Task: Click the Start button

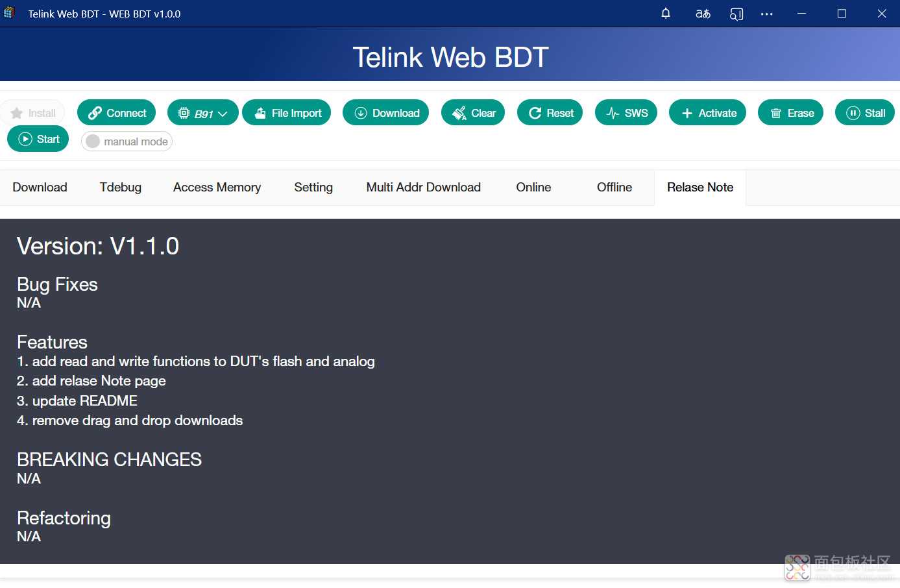Action: [38, 139]
